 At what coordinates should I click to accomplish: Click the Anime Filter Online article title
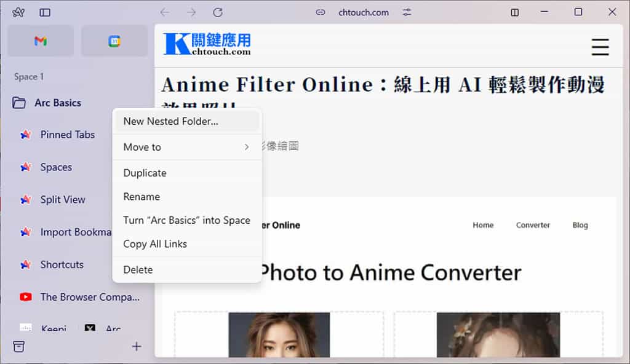[x=383, y=91]
